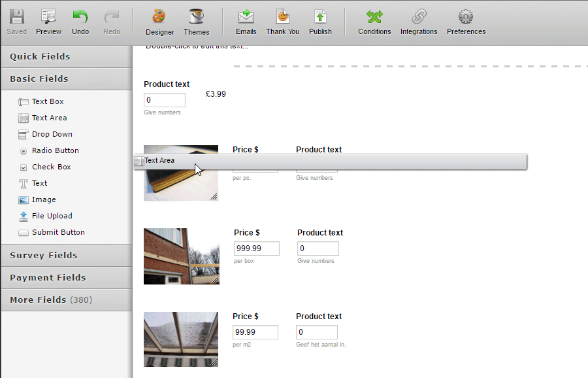Select the Radio Button field type
Screen dimensions: 588x378
54,150
